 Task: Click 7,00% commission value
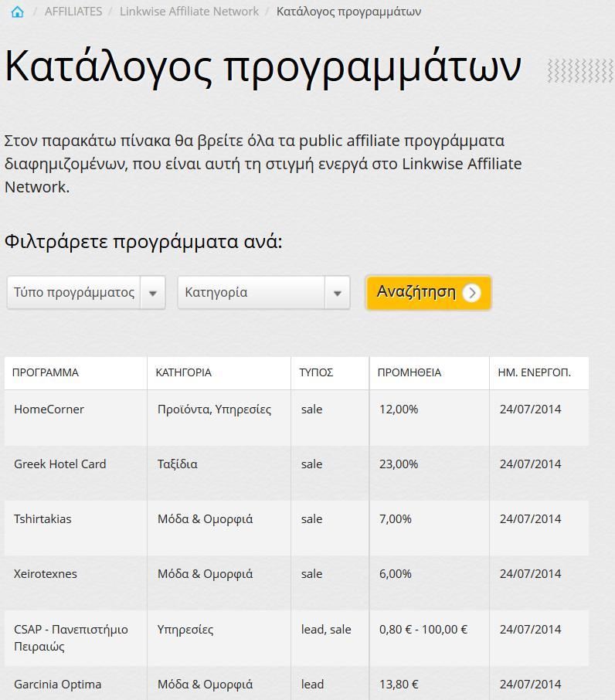click(396, 519)
